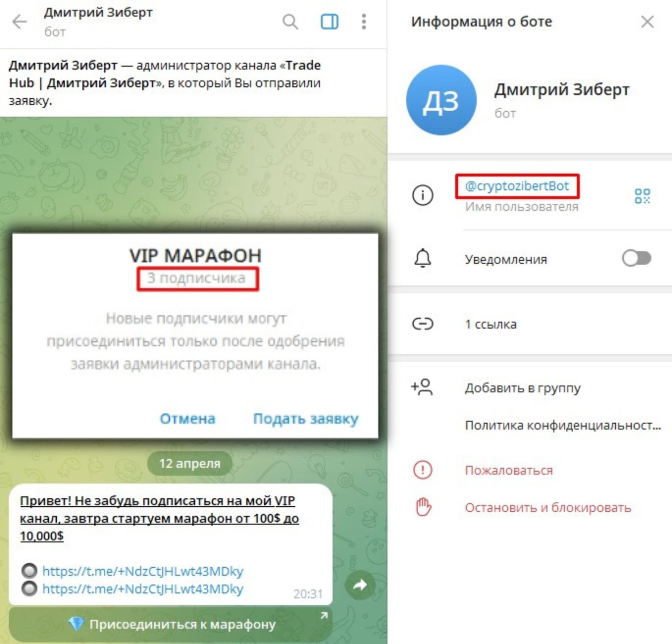
Task: Click Отмена in VIP МАРАФОН dialog
Action: click(x=187, y=419)
